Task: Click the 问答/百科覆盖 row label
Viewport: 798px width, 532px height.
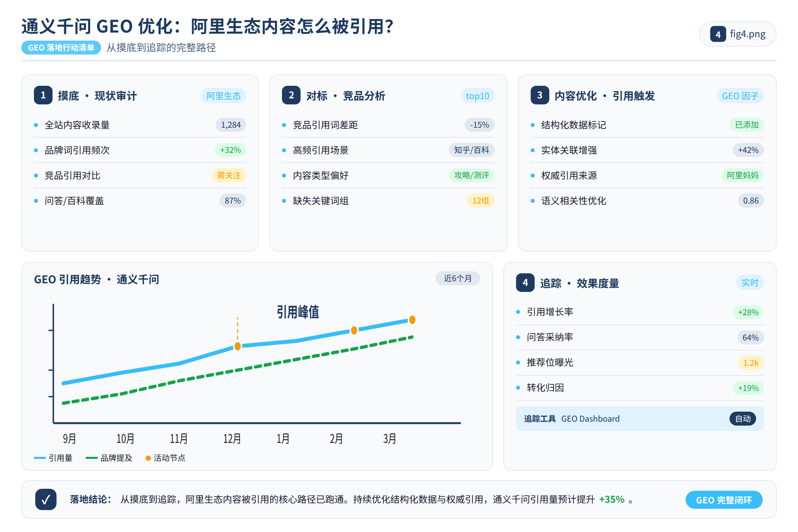Action: [x=74, y=200]
